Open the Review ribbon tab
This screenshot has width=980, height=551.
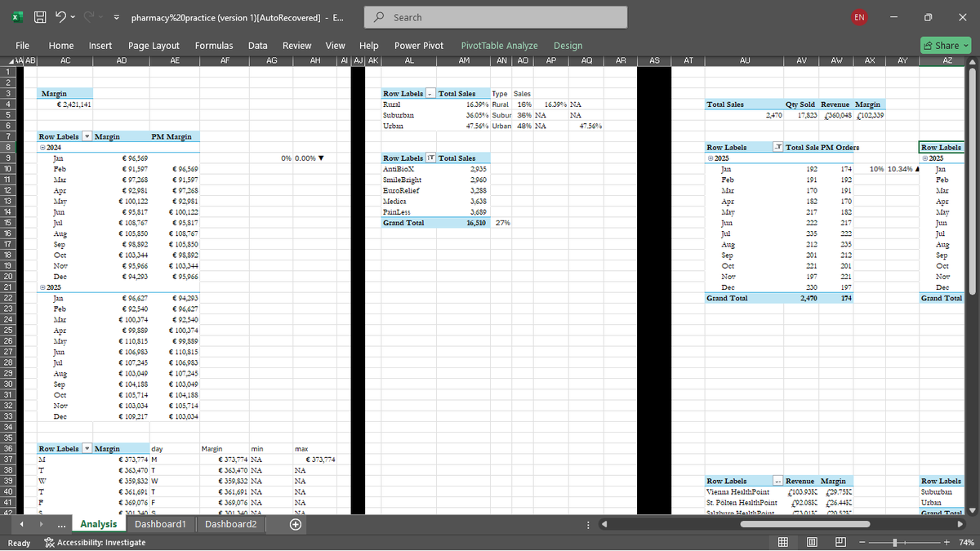pos(296,46)
